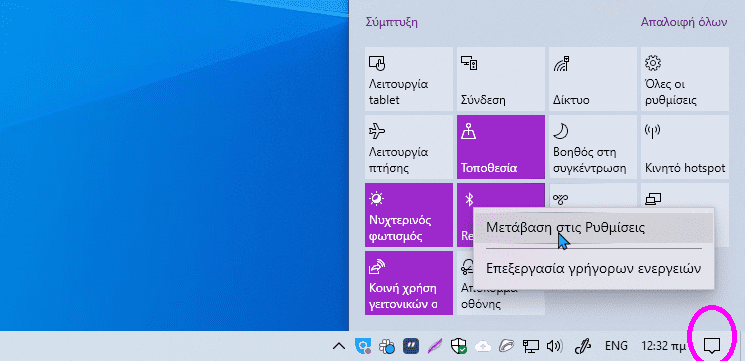Open the Δίκτυο quick action tile
The height and width of the screenshot is (361, 745).
[593, 79]
